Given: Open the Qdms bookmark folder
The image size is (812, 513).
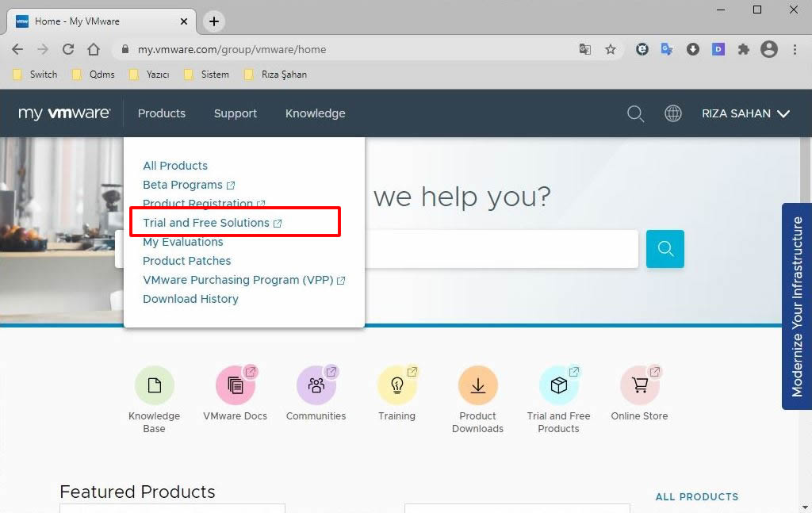Looking at the screenshot, I should tap(94, 75).
